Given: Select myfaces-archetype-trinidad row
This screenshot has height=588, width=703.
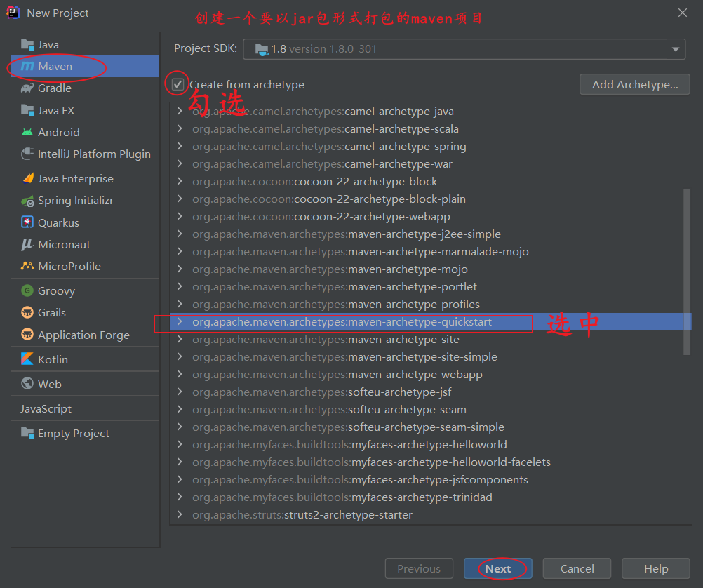Looking at the screenshot, I should (x=430, y=497).
